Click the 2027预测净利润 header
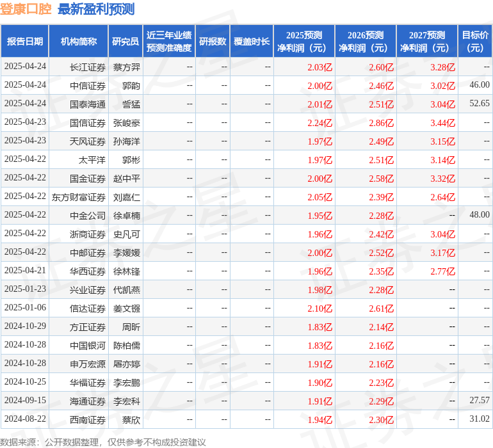This screenshot has width=493, height=448. point(427,41)
